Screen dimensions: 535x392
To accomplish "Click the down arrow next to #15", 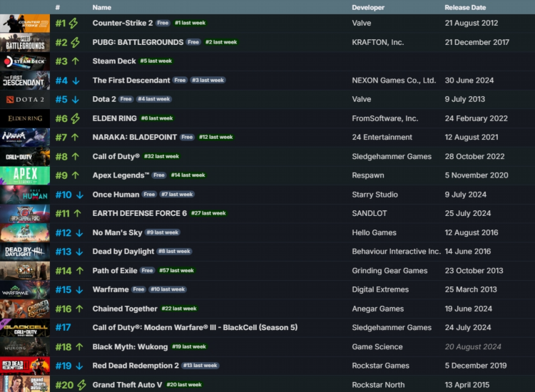I will point(79,290).
